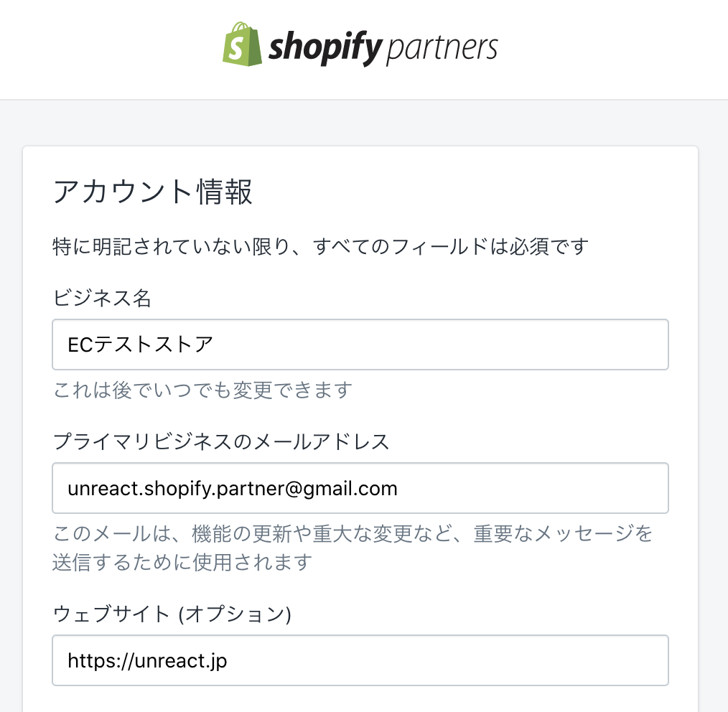Click the ビジネス名 field label
Viewport: 728px width, 712px height.
coord(102,298)
